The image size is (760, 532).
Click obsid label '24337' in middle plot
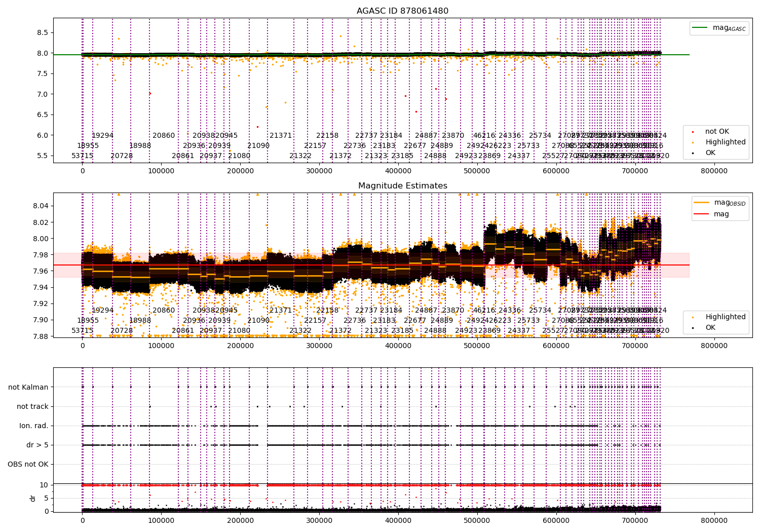click(x=519, y=330)
